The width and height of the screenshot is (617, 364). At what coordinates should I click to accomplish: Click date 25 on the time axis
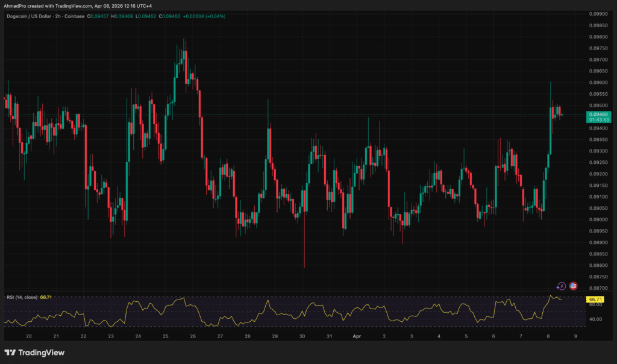tap(165, 337)
